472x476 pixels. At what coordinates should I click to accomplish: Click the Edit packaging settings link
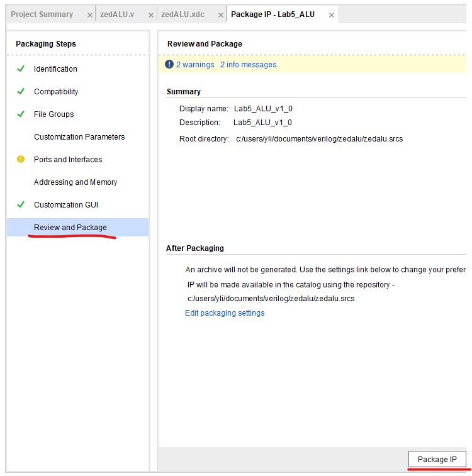tap(225, 313)
